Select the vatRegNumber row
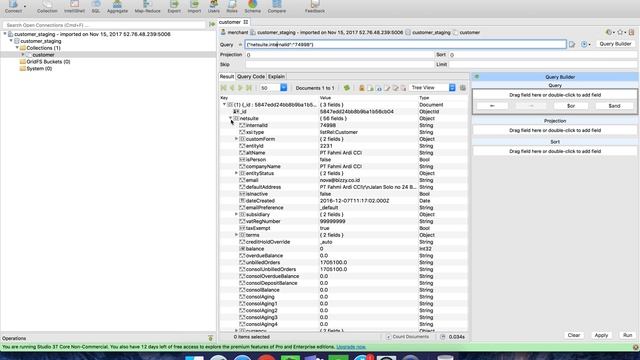640x360 pixels. tap(343, 221)
